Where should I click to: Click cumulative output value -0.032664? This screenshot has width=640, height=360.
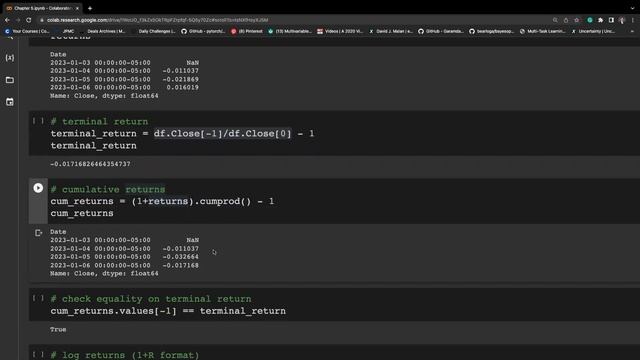[x=181, y=257]
